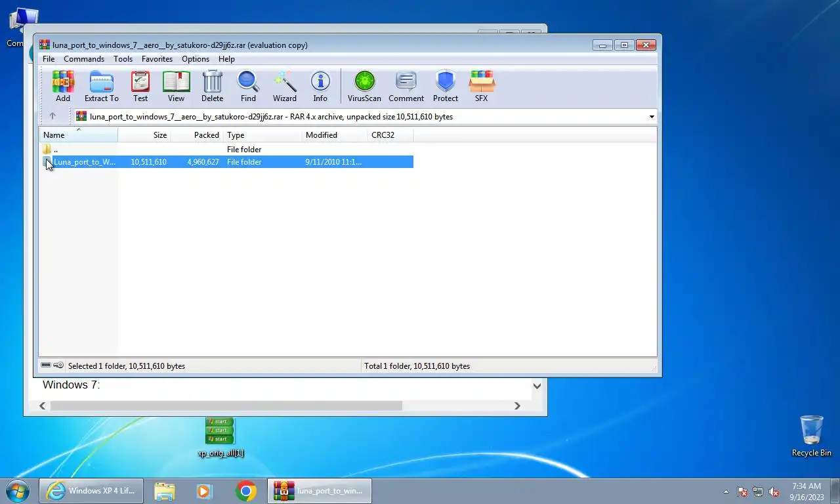Show hidden tray icons arrow
The width and height of the screenshot is (840, 504).
(726, 492)
